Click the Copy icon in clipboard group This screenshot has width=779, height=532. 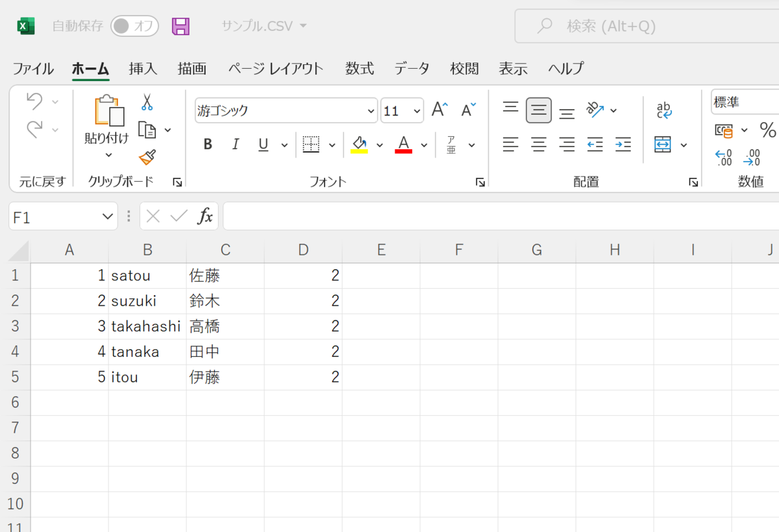148,128
